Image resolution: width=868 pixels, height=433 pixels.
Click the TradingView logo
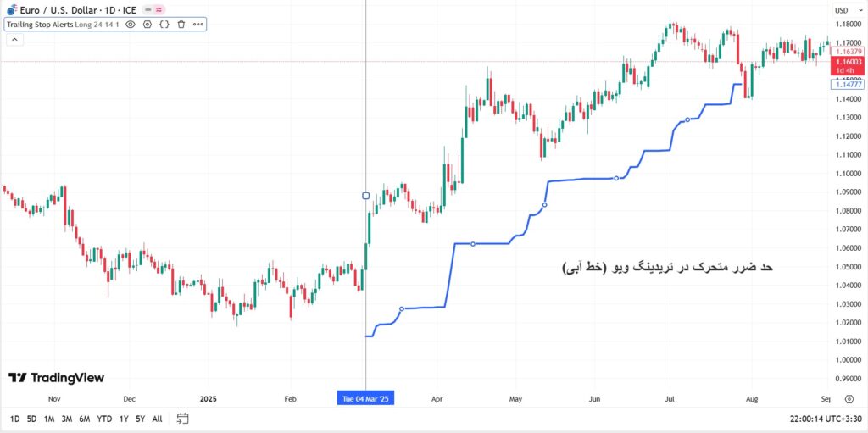click(56, 378)
